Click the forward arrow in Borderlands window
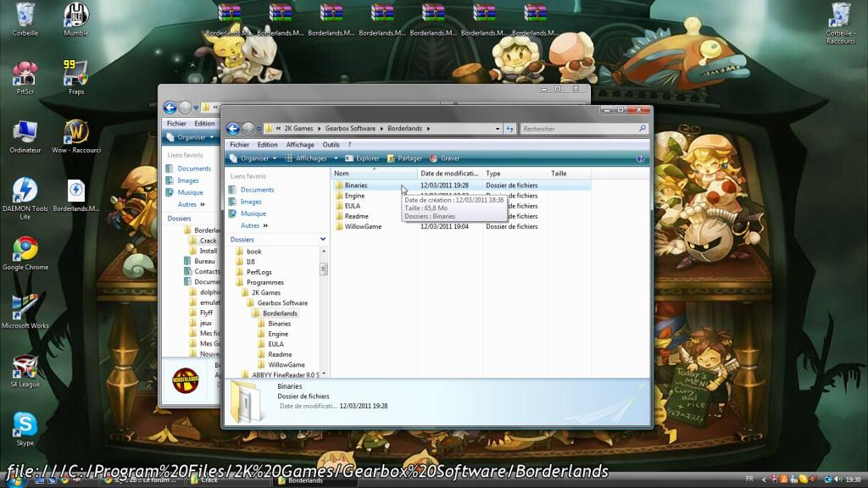The image size is (868, 488). pos(248,129)
